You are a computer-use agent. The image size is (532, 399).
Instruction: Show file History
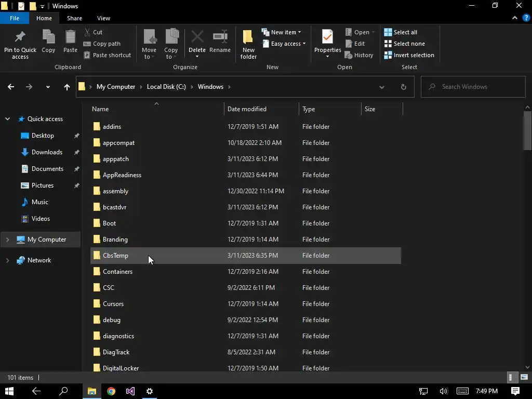pos(359,55)
